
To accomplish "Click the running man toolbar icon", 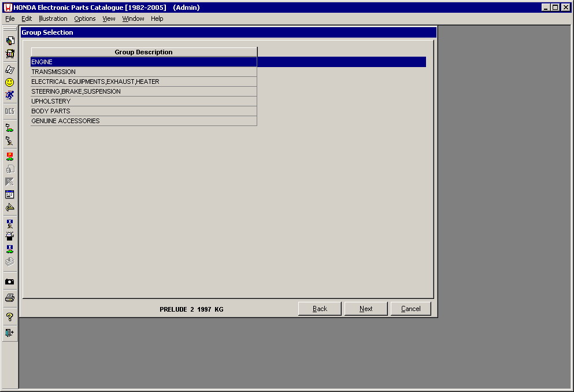I will click(10, 95).
